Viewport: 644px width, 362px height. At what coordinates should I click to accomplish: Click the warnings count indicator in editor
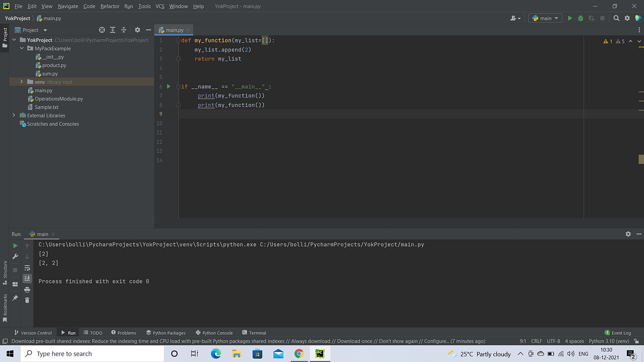[614, 41]
